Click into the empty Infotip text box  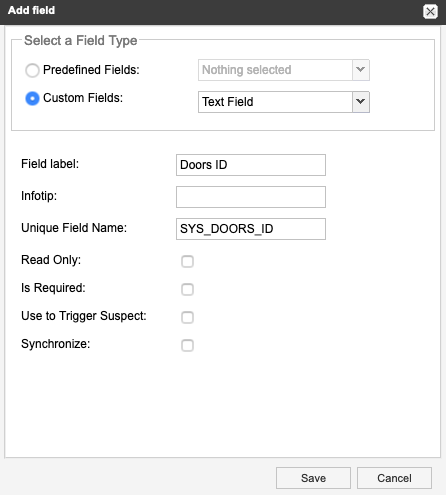pyautogui.click(x=251, y=197)
